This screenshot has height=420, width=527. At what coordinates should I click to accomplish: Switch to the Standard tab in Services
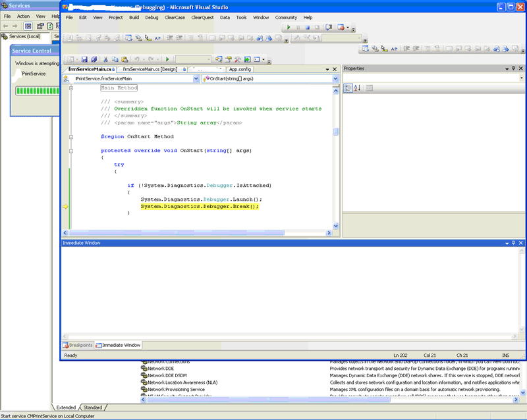pyautogui.click(x=92, y=407)
